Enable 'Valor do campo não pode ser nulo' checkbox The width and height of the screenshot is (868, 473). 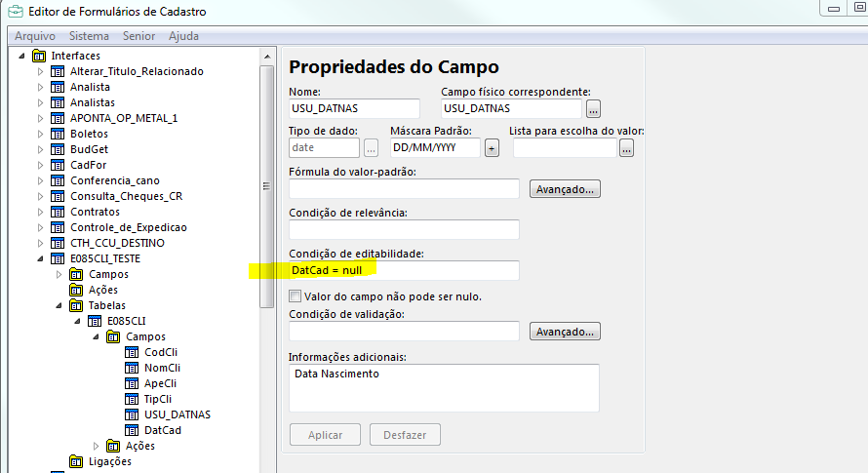[x=296, y=296]
